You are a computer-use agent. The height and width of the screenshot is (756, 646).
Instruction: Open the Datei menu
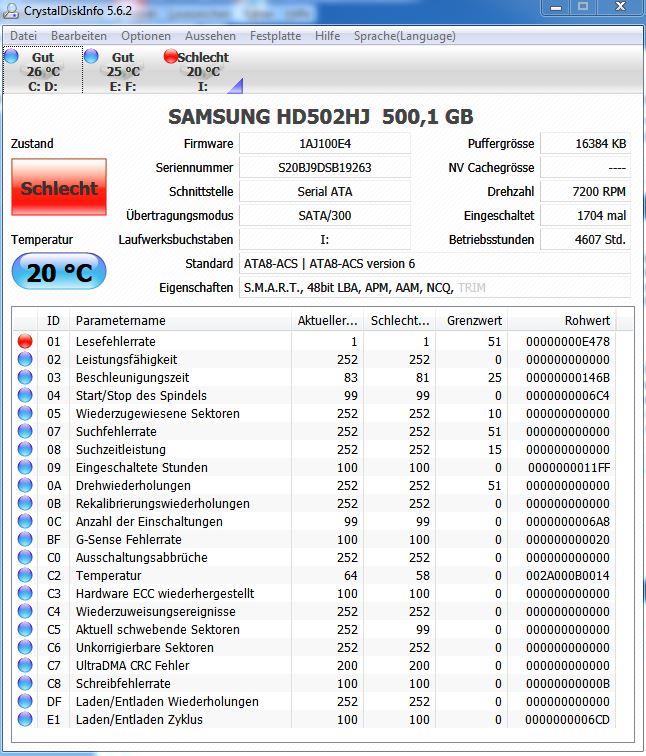click(23, 36)
